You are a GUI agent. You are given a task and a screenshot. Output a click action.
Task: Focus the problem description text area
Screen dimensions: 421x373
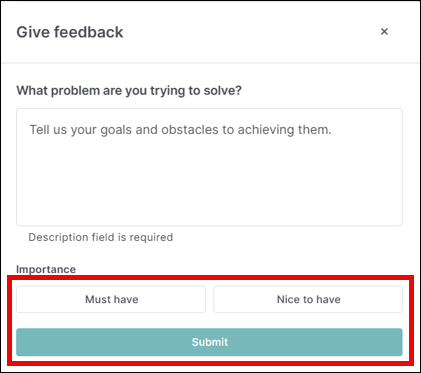tap(209, 167)
